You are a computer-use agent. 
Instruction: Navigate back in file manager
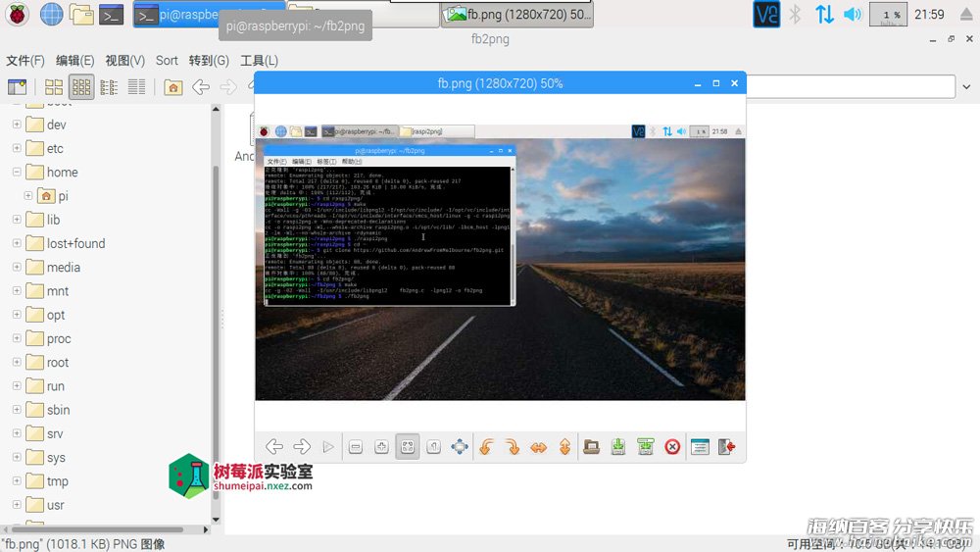(x=201, y=87)
